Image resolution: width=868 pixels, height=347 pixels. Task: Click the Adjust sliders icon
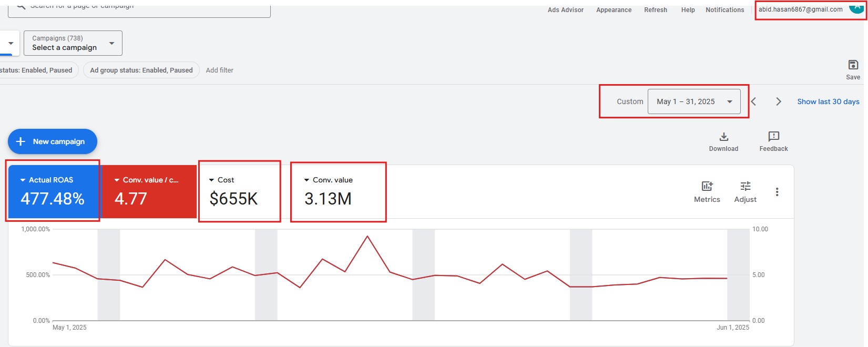[x=746, y=186]
